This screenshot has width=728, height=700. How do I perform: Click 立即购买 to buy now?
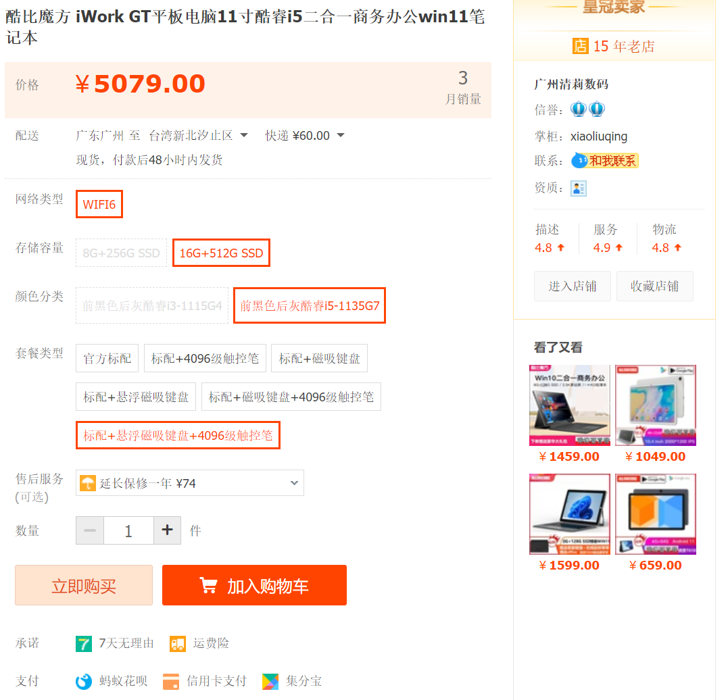point(84,585)
